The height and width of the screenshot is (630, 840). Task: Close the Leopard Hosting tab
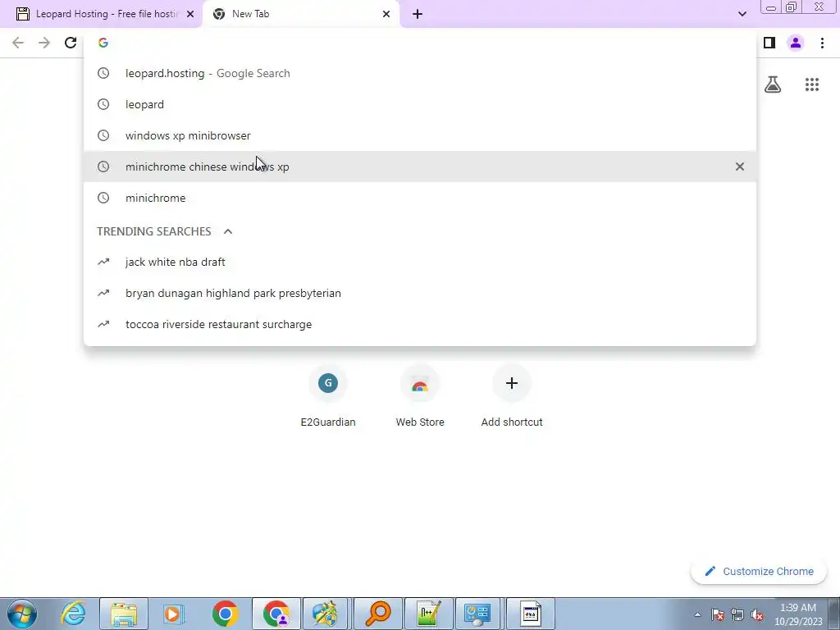click(x=190, y=14)
